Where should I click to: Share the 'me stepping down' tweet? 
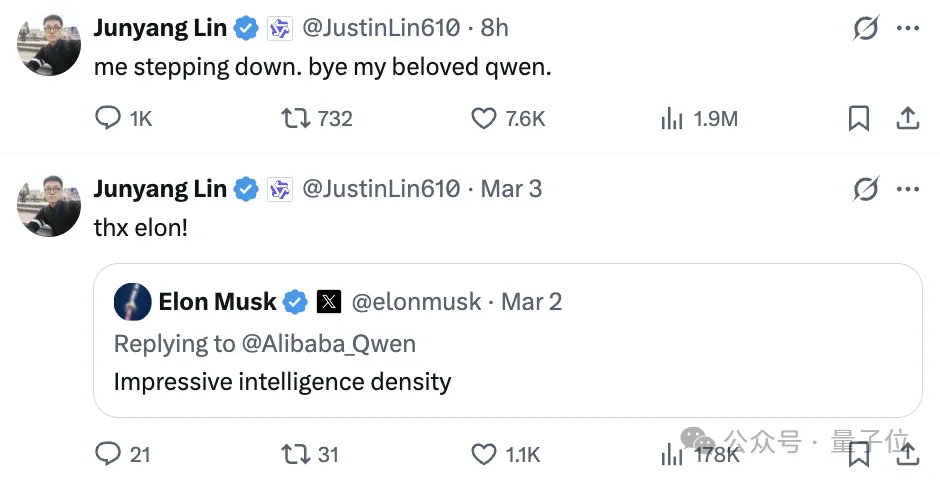[x=907, y=119]
